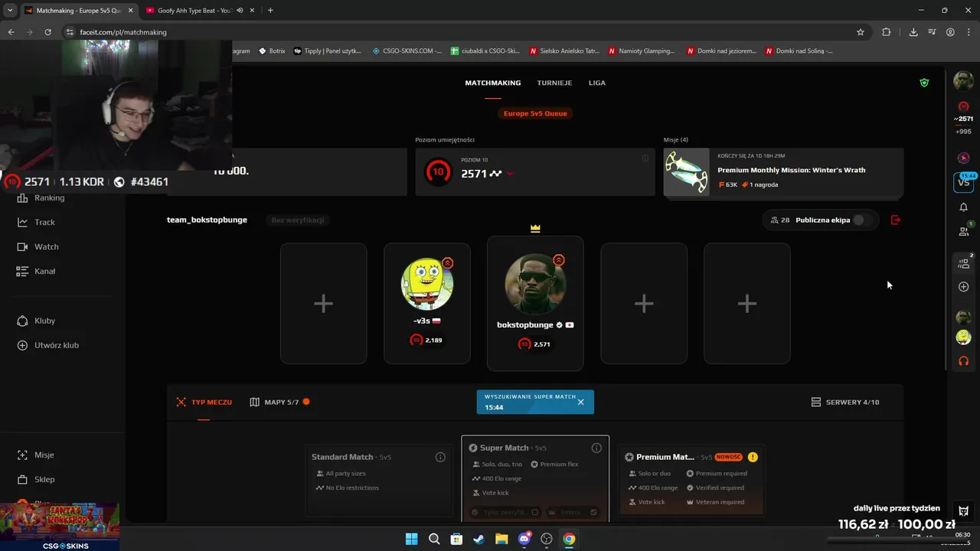This screenshot has width=980, height=551.
Task: Select the MAPY 5/7 tab
Action: point(280,402)
